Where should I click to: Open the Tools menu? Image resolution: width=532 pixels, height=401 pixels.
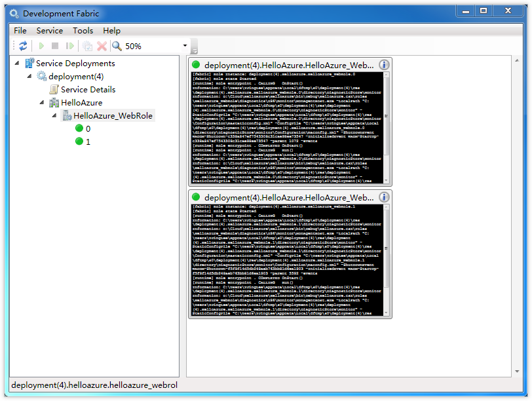click(x=83, y=30)
